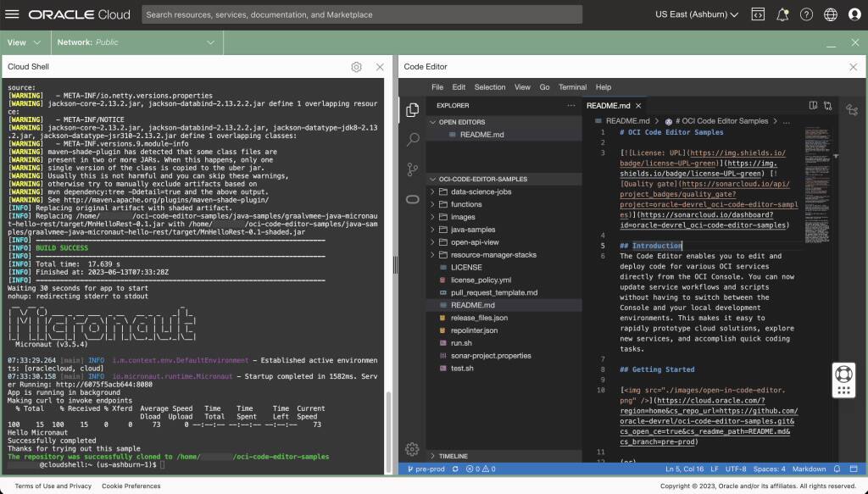Open the user profile avatar icon
This screenshot has height=494, width=868.
(854, 14)
